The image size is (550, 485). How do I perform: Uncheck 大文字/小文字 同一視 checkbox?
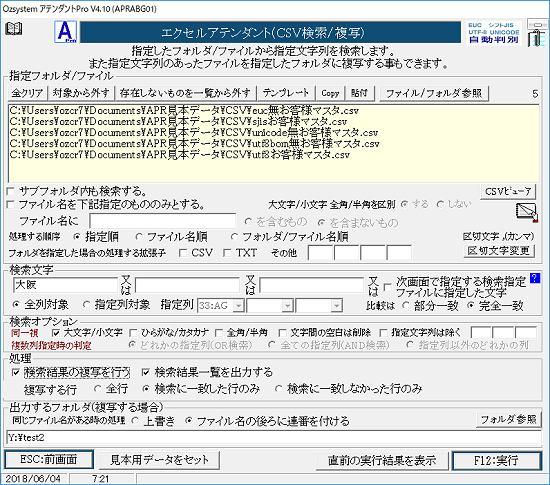[x=56, y=332]
